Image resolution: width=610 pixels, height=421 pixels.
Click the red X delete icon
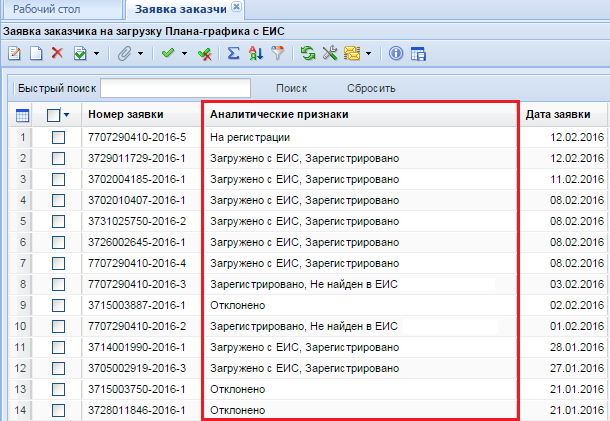pos(57,53)
